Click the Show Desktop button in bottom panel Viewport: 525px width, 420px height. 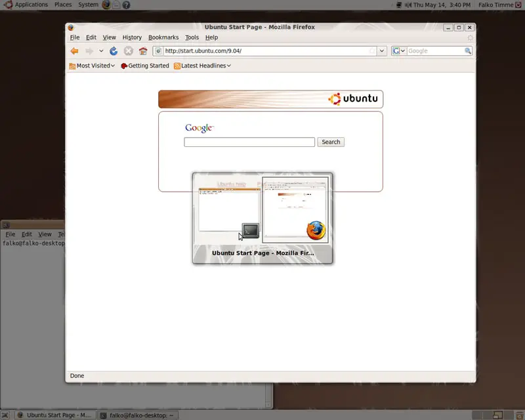tap(5, 415)
